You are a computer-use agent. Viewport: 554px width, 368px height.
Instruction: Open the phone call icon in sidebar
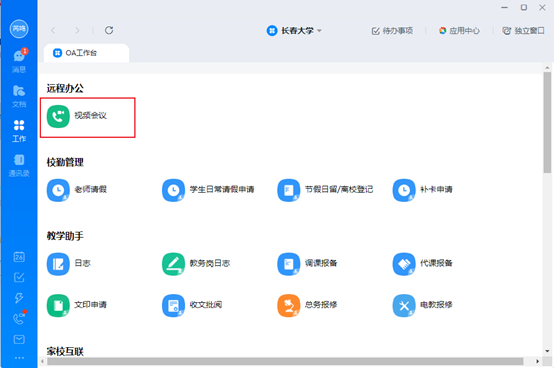click(19, 318)
